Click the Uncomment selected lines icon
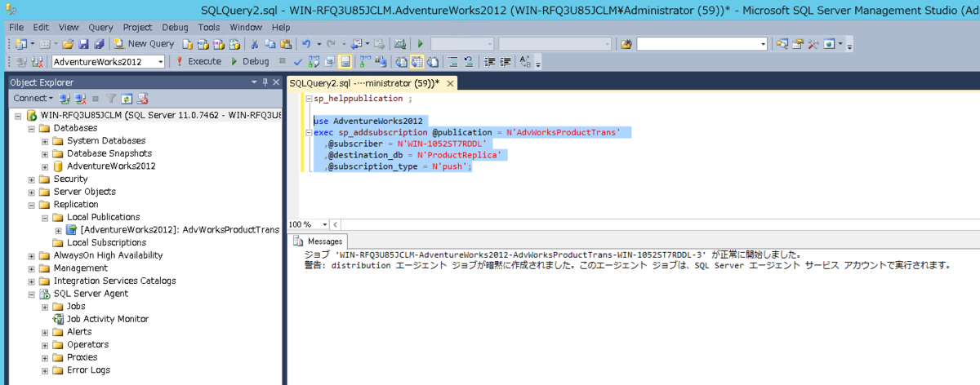 pyautogui.click(x=468, y=61)
